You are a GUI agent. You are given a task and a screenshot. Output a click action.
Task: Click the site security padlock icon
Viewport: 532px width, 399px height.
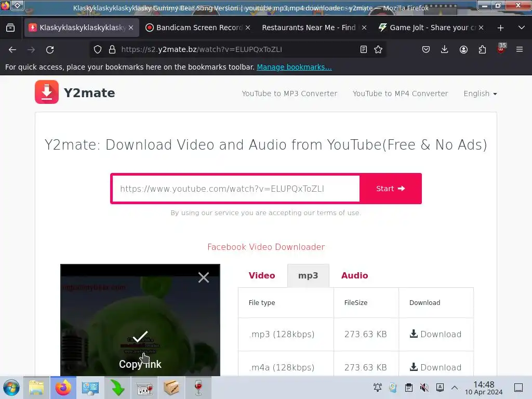pyautogui.click(x=112, y=49)
